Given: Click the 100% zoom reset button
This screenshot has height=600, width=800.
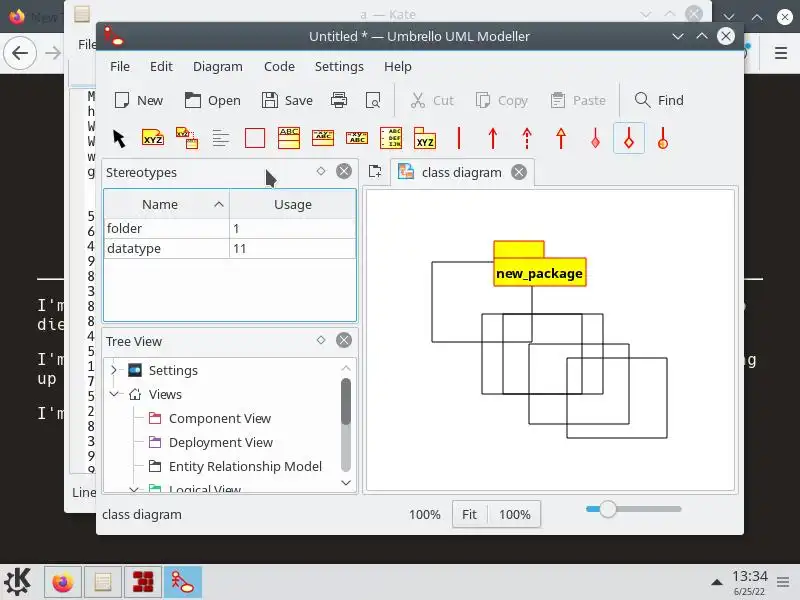Looking at the screenshot, I should (514, 514).
